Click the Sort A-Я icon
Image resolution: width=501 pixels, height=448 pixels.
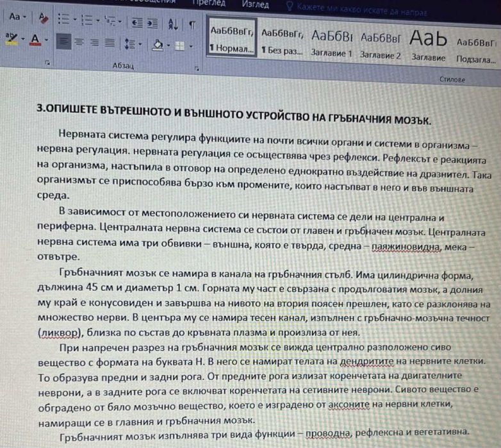[173, 24]
